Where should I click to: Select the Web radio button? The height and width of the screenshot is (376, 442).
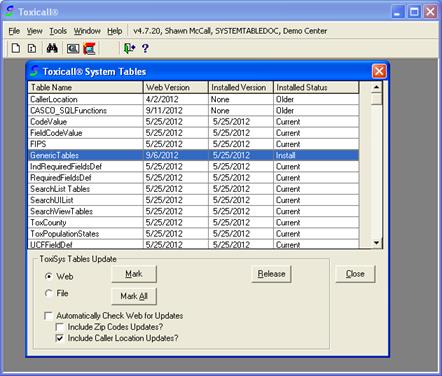click(x=49, y=276)
